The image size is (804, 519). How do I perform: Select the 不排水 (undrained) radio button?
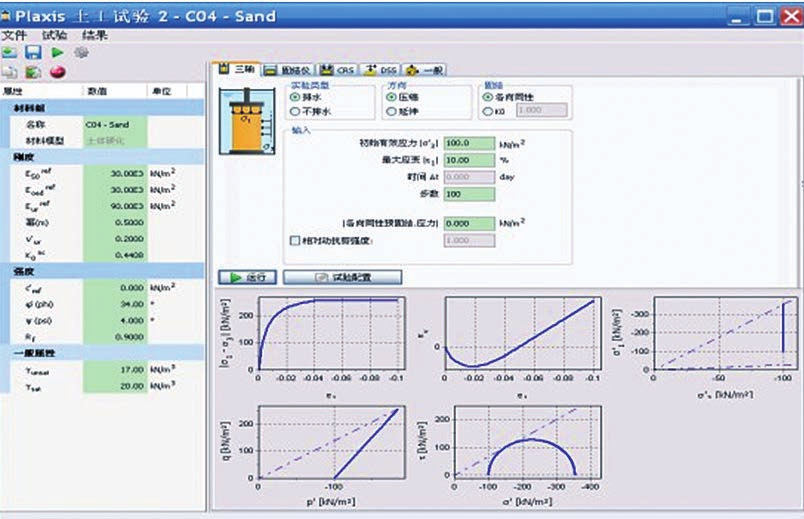(x=295, y=112)
